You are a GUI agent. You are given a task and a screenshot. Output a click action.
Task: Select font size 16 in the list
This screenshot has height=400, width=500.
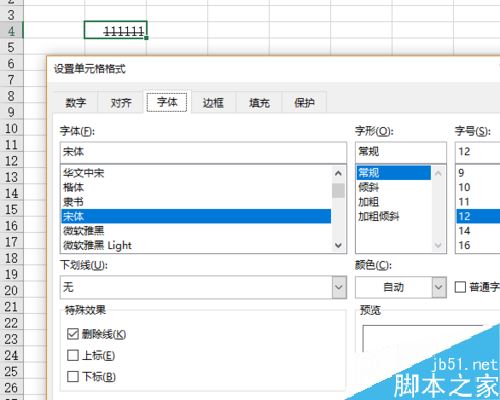coord(478,245)
